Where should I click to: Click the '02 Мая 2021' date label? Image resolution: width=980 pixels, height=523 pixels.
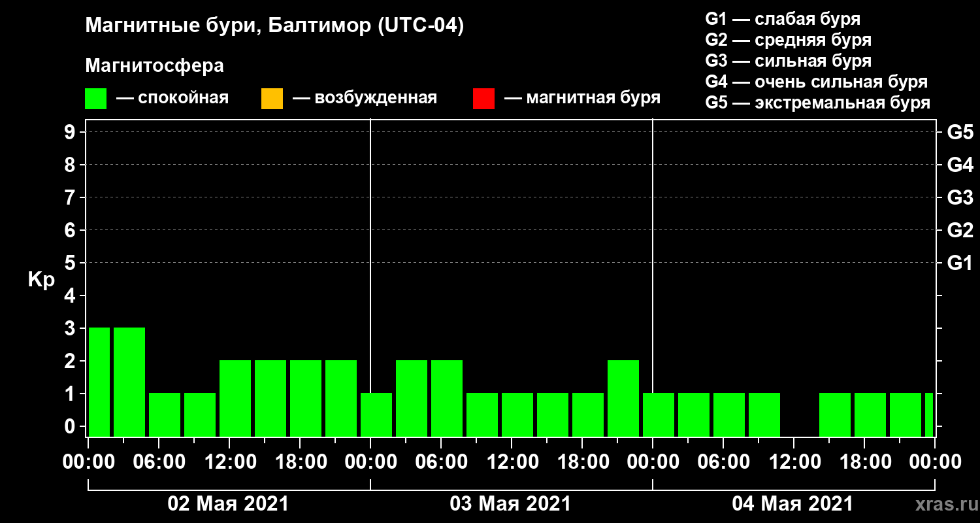(x=228, y=504)
